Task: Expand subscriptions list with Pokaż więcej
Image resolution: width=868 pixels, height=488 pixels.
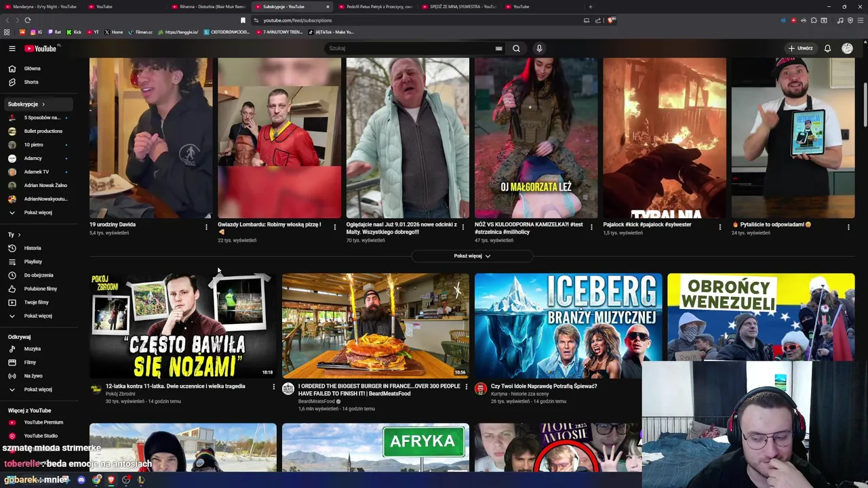Action: click(x=38, y=212)
